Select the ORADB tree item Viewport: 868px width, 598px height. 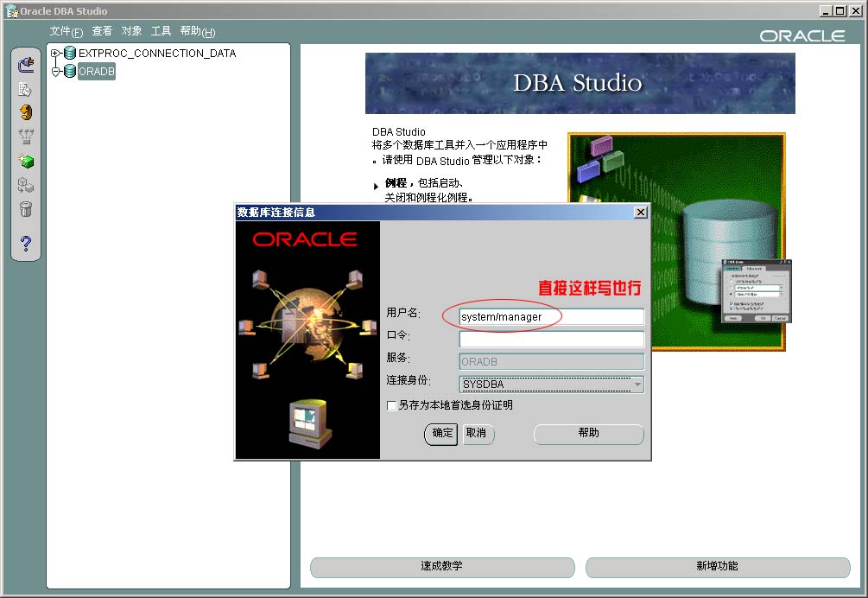(x=97, y=72)
